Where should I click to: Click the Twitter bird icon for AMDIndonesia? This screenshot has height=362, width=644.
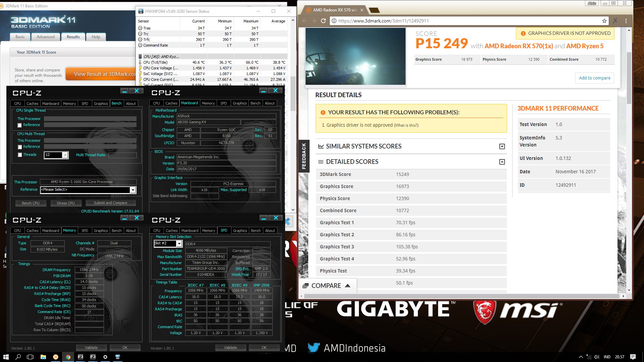pos(314,348)
